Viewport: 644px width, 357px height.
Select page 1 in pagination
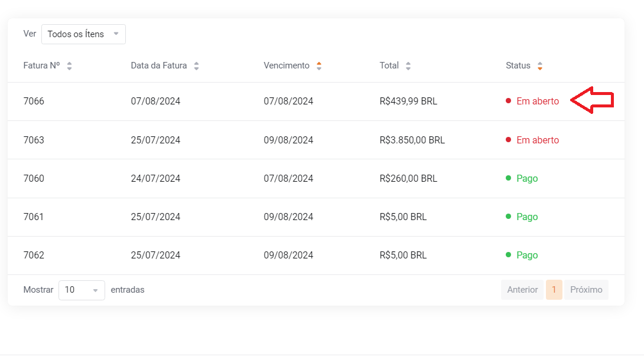554,290
